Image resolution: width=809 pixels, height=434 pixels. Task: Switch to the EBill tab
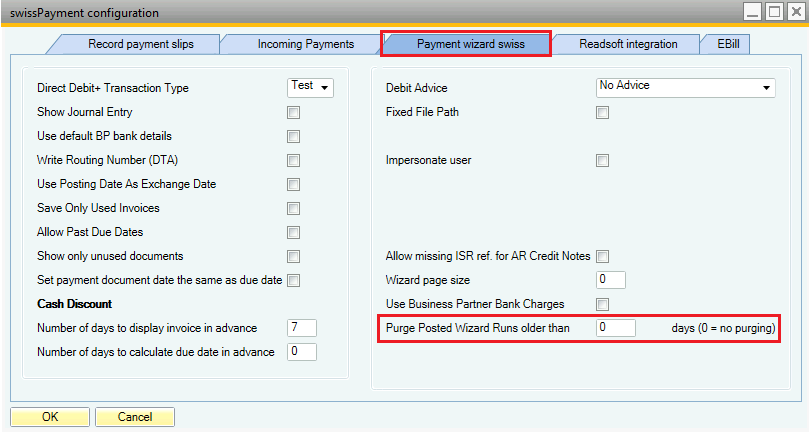pos(728,44)
